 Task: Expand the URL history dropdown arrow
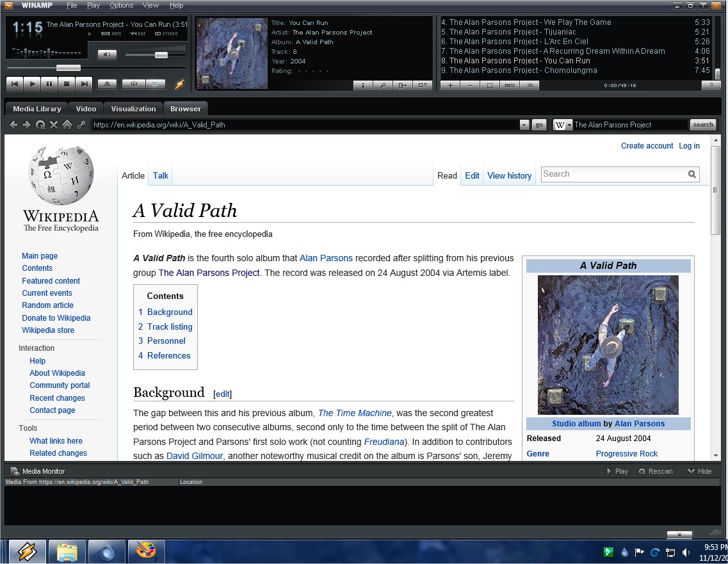click(x=524, y=125)
